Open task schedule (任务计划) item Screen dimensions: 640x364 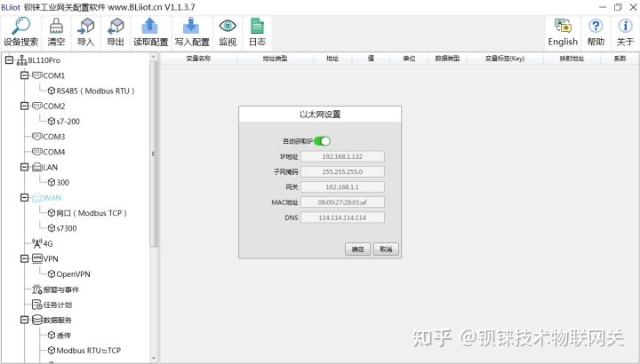[52, 305]
